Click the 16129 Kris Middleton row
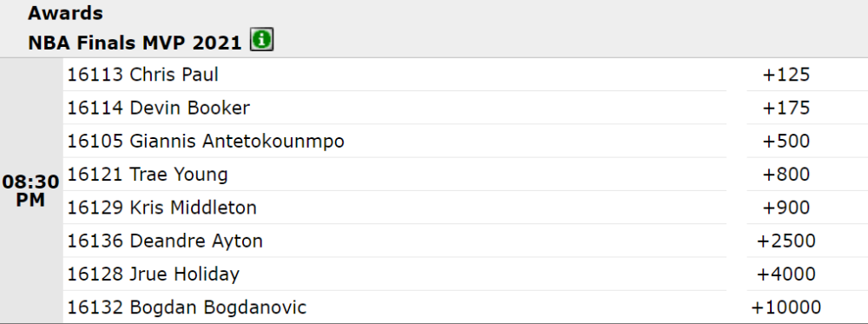Viewport: 868px width, 324px height. (395, 208)
